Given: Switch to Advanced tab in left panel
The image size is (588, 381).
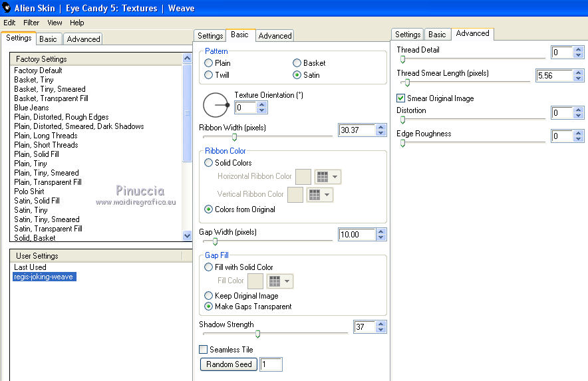Looking at the screenshot, I should (83, 39).
